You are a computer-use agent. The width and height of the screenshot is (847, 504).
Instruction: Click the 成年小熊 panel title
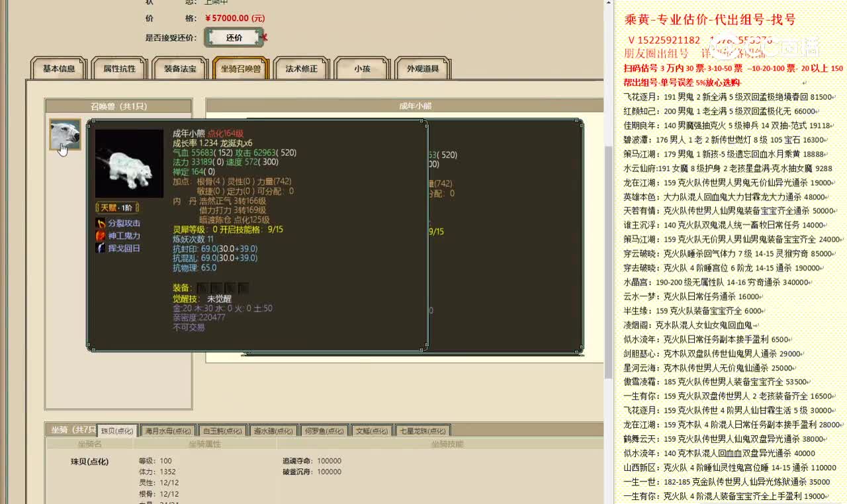[415, 106]
